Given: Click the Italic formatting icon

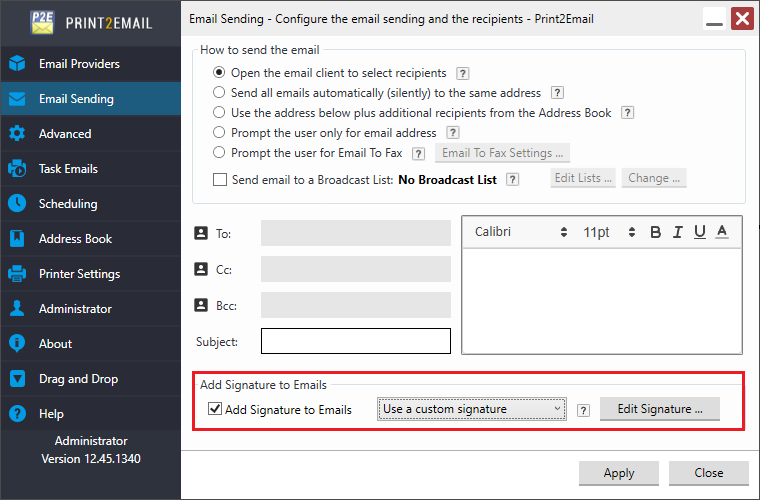Looking at the screenshot, I should pos(678,232).
